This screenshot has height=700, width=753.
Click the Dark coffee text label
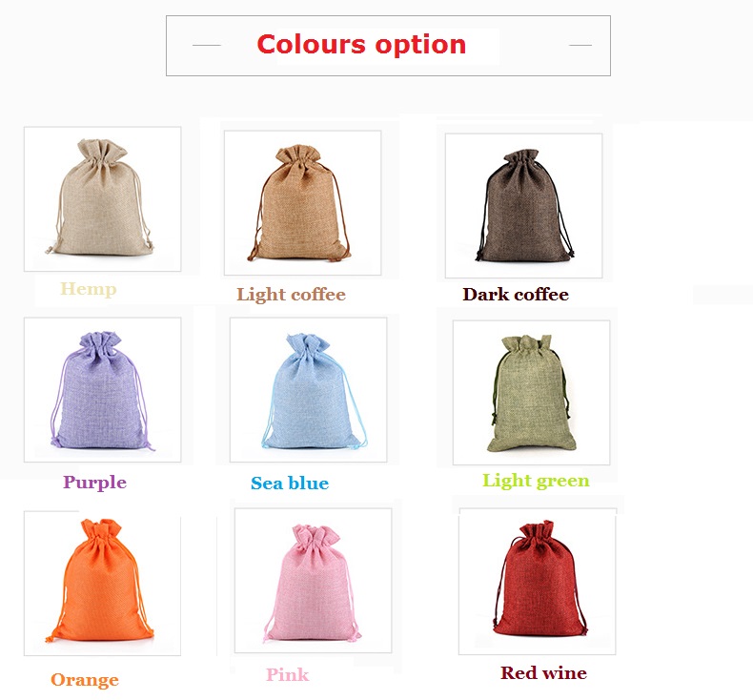point(516,294)
